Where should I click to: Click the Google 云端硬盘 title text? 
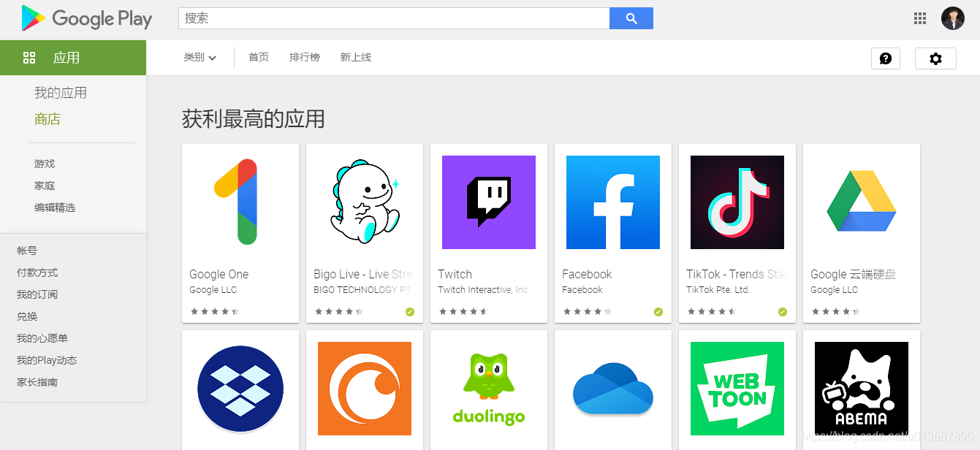coord(854,274)
